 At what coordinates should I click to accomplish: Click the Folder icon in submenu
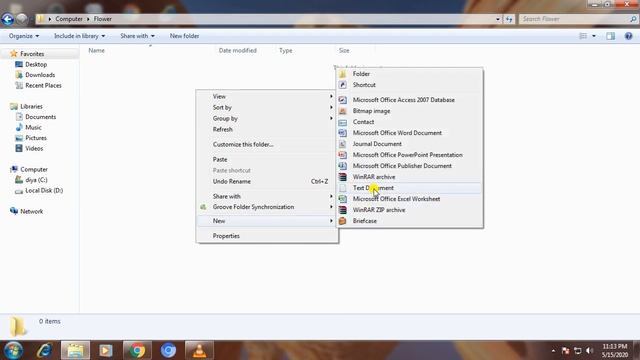(x=343, y=74)
